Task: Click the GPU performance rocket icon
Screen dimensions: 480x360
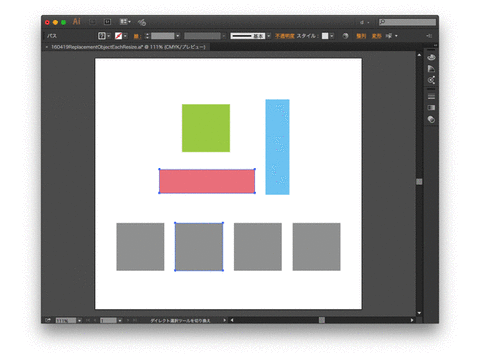Action: (x=142, y=22)
